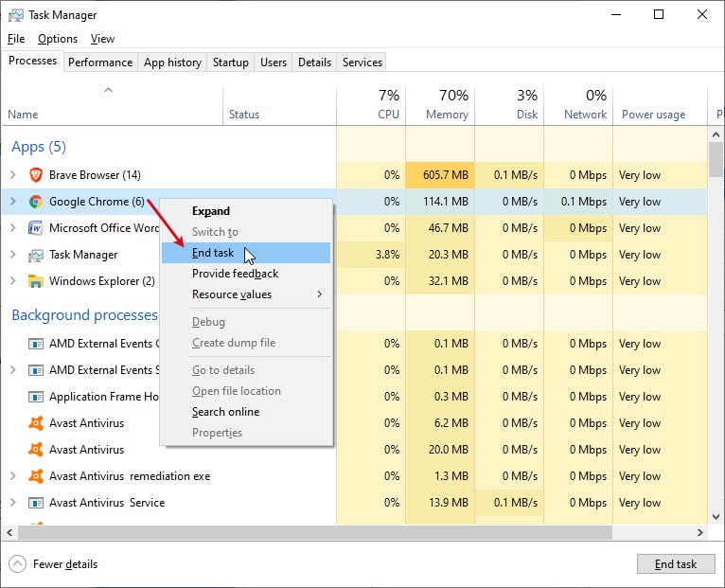Image resolution: width=725 pixels, height=588 pixels.
Task: Sort by the Status column header
Action: (280, 106)
